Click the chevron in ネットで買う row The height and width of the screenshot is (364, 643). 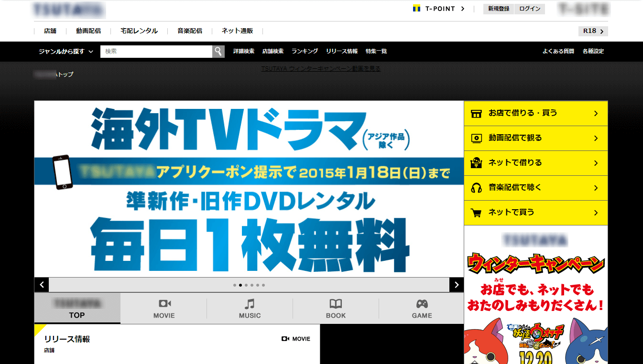click(596, 213)
